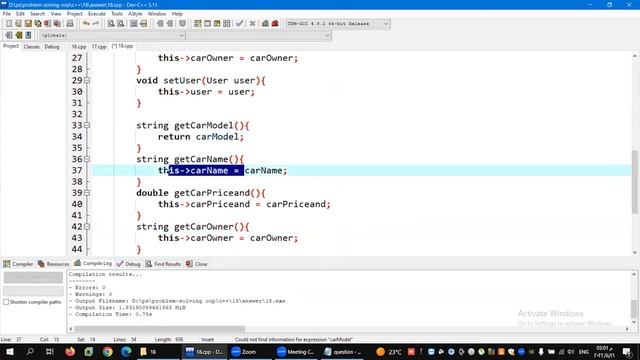
Task: Click the Close file toolbar icon
Action: click(x=48, y=24)
